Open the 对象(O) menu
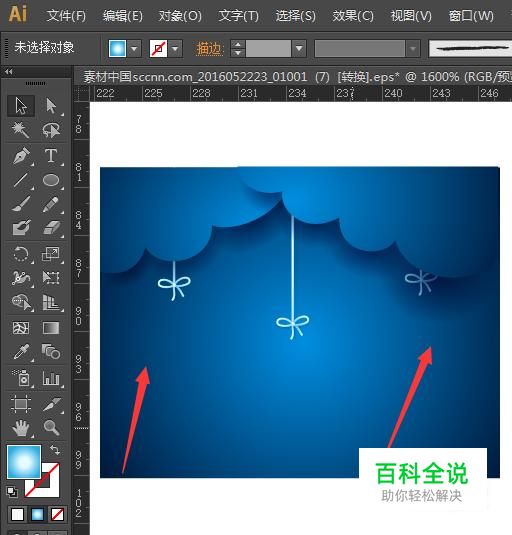This screenshot has height=535, width=512. (x=180, y=16)
